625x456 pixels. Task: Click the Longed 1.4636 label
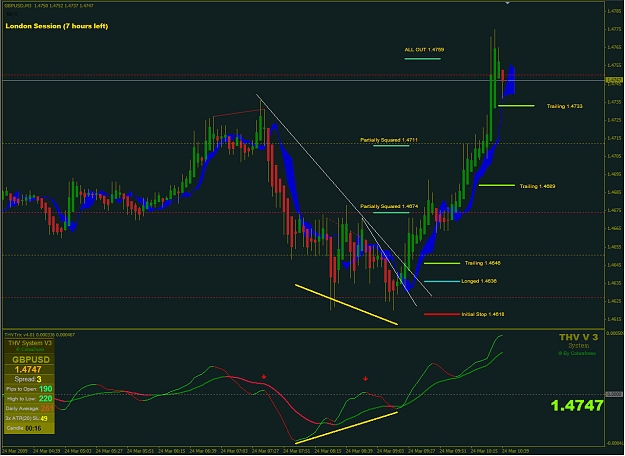coord(479,281)
